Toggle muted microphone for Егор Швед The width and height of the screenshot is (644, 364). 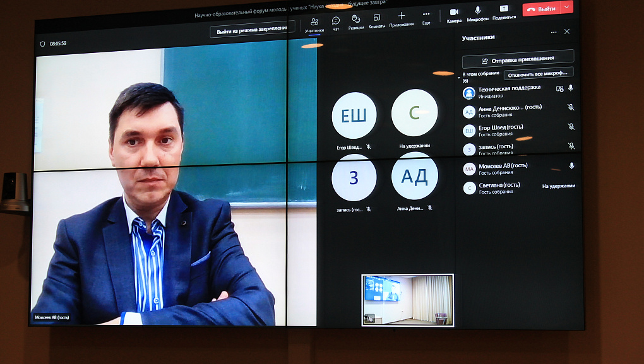tap(571, 127)
